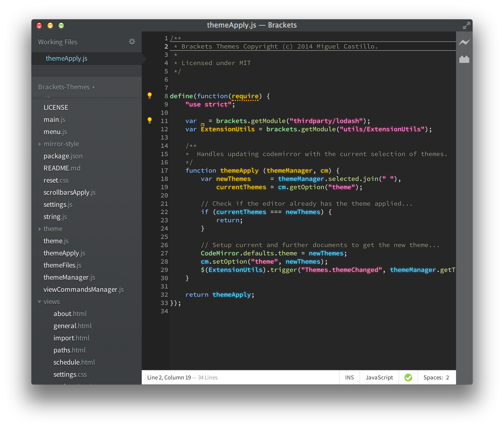Click the Working Files gear icon
The height and width of the screenshot is (428, 504).
tap(132, 42)
